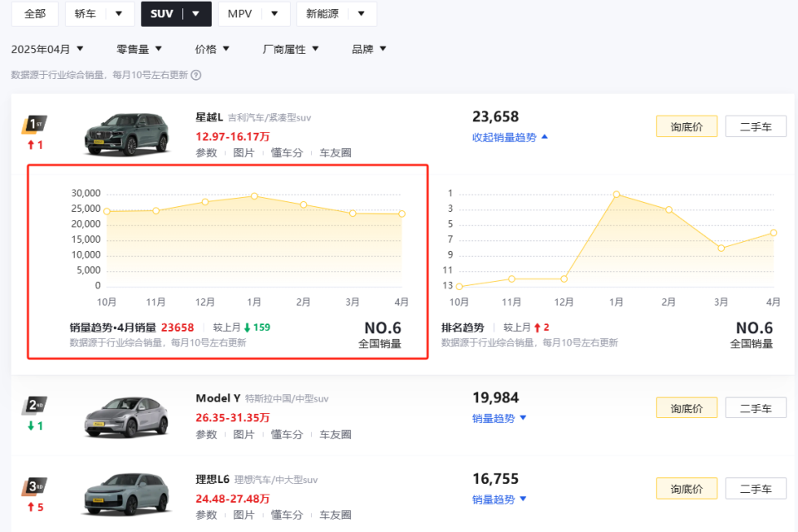
Task: Open 图片 for 理想L6
Action: (244, 515)
